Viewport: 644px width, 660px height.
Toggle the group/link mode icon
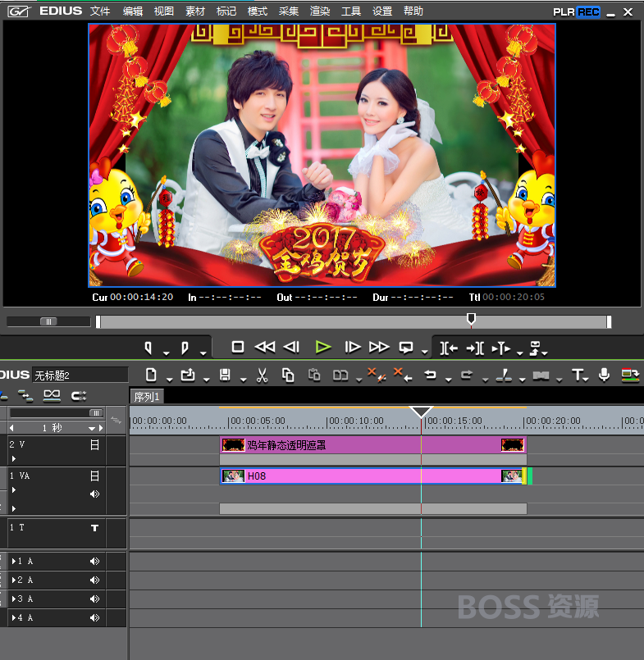[52, 396]
